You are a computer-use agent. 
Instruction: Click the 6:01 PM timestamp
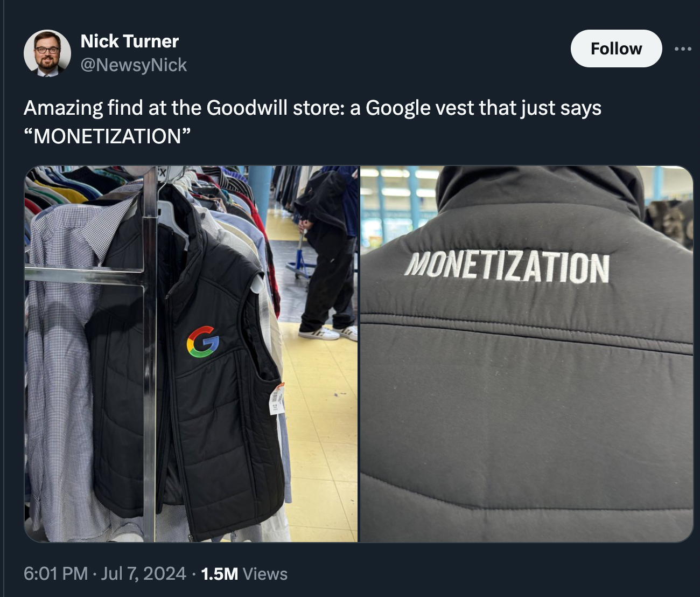click(x=55, y=573)
